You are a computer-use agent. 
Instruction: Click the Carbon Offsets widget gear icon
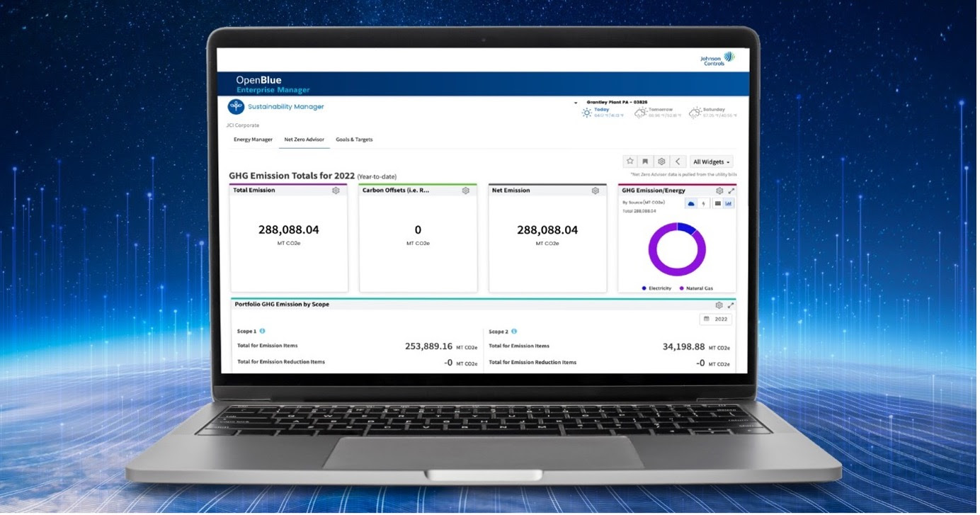click(x=465, y=191)
